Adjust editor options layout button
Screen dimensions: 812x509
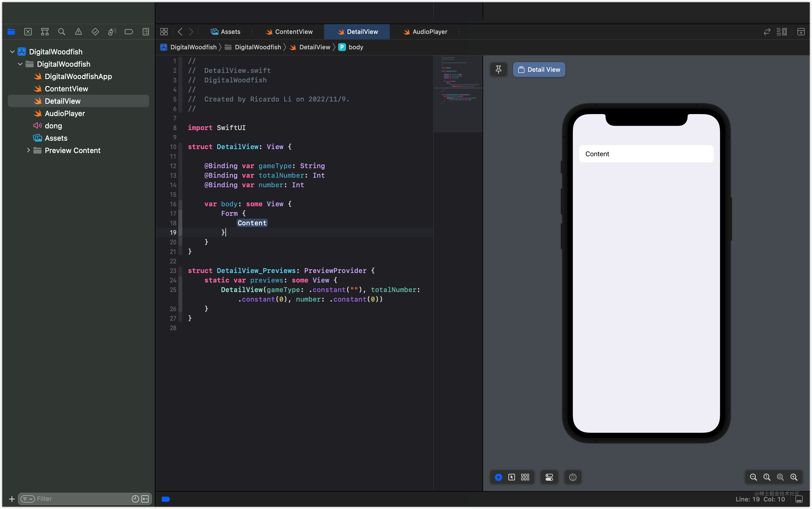pyautogui.click(x=782, y=32)
